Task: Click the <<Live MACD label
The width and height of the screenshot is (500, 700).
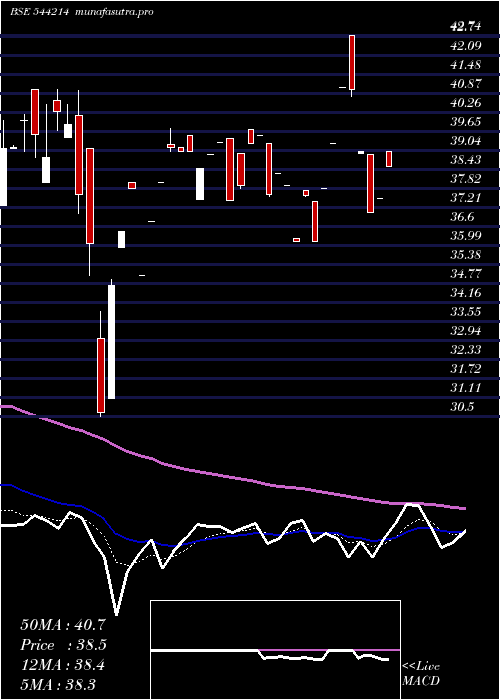Action: [x=421, y=674]
